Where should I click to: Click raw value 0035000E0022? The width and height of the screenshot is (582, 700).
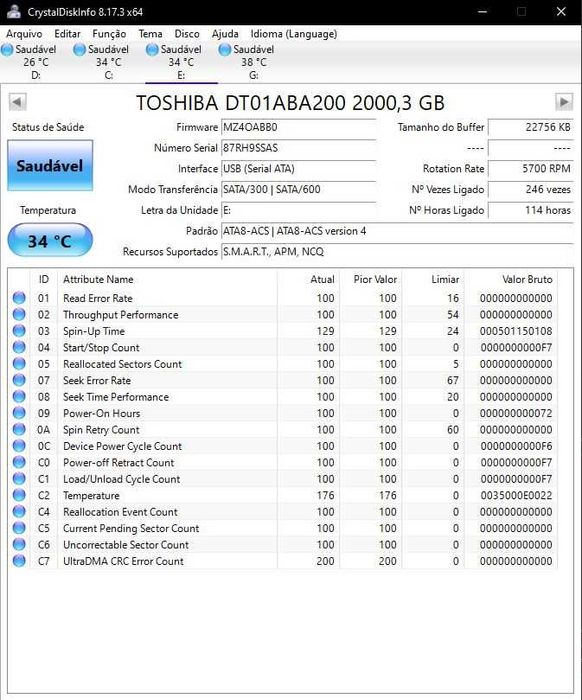[x=516, y=496]
